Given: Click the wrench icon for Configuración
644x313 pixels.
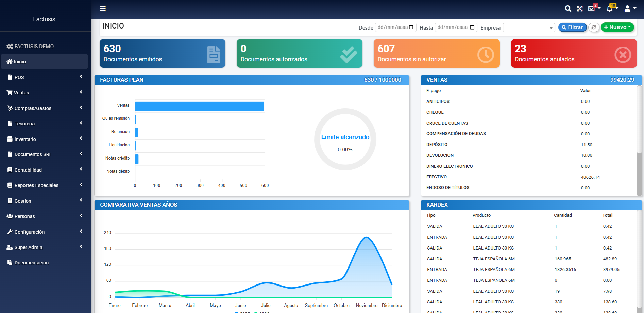Looking at the screenshot, I should click(x=10, y=232).
